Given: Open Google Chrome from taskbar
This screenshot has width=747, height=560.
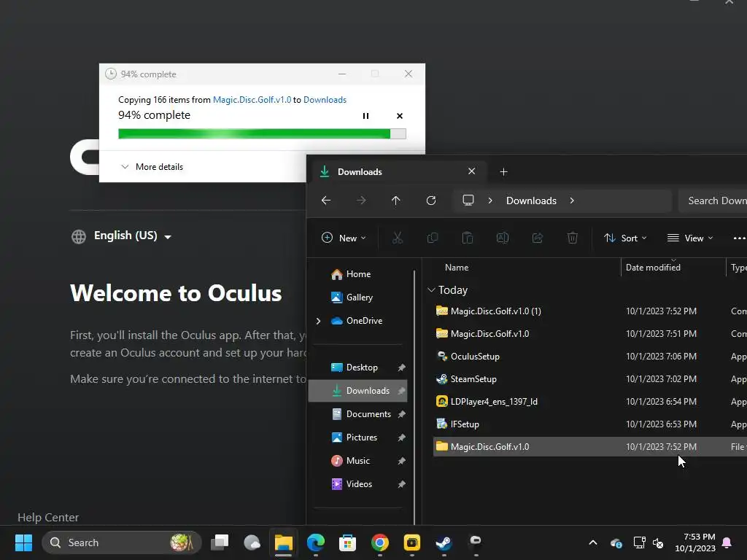Looking at the screenshot, I should click(379, 542).
